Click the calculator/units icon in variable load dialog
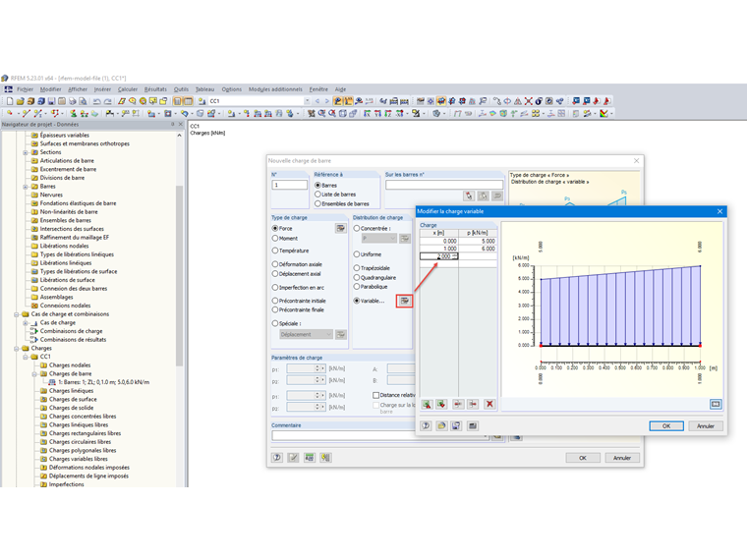The height and width of the screenshot is (560, 747). coord(473,425)
